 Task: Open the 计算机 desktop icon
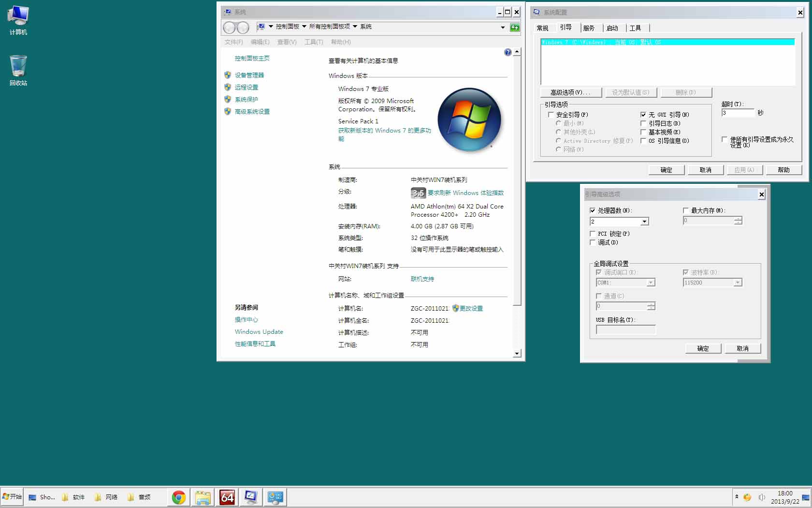pos(18,20)
